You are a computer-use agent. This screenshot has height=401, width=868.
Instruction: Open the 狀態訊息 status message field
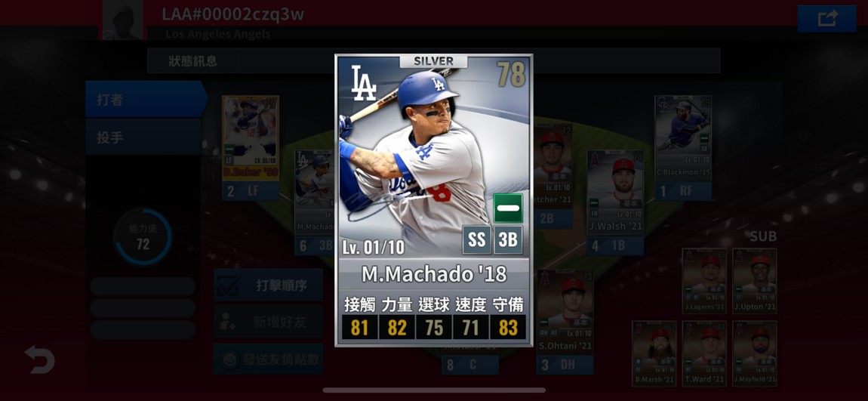coord(434,60)
